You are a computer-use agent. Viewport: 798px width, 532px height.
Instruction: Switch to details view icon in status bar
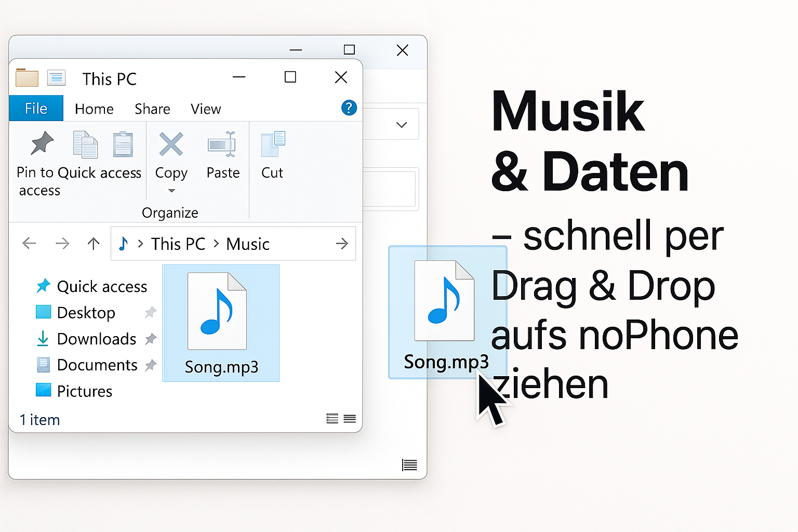[332, 419]
